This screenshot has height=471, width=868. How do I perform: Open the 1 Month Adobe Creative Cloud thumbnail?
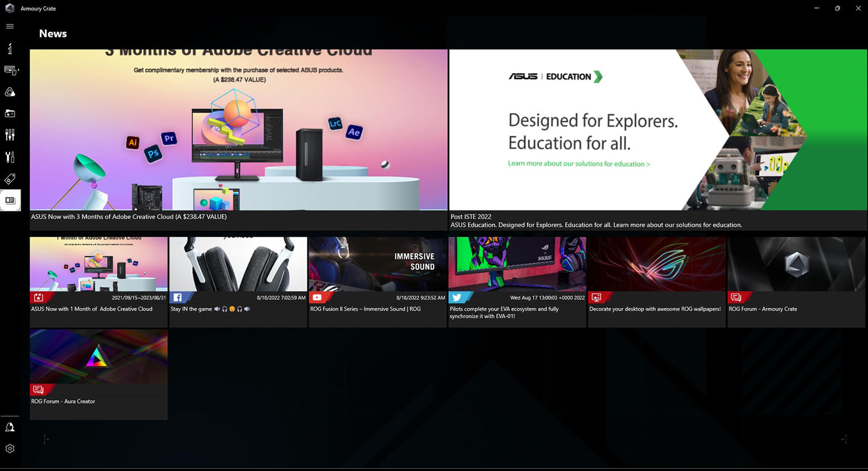[x=99, y=264]
